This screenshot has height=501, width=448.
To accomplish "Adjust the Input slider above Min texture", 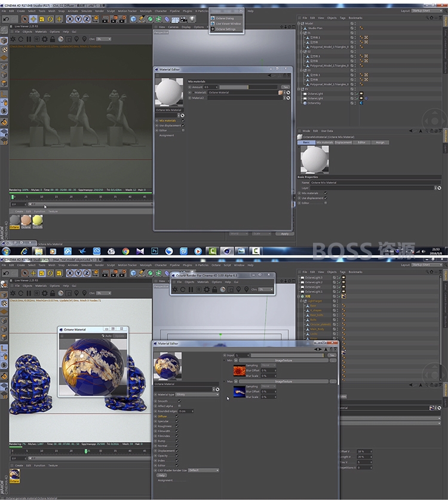I will coord(287,355).
